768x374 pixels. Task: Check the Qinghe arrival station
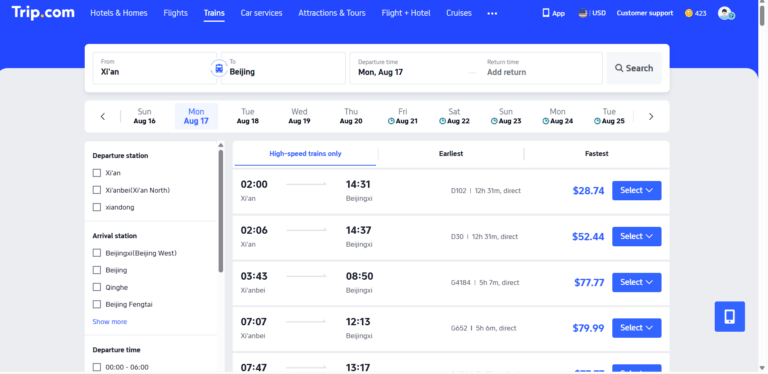[x=96, y=287]
